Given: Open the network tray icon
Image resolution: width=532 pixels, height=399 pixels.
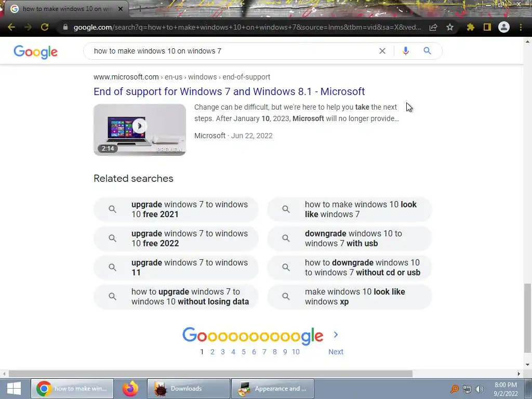Looking at the screenshot, I should [x=467, y=389].
